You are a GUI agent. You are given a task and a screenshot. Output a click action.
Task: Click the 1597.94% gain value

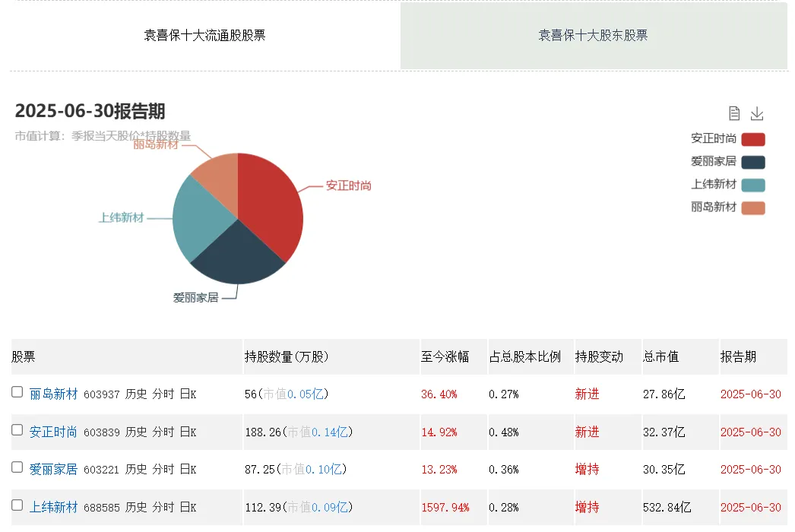point(445,507)
